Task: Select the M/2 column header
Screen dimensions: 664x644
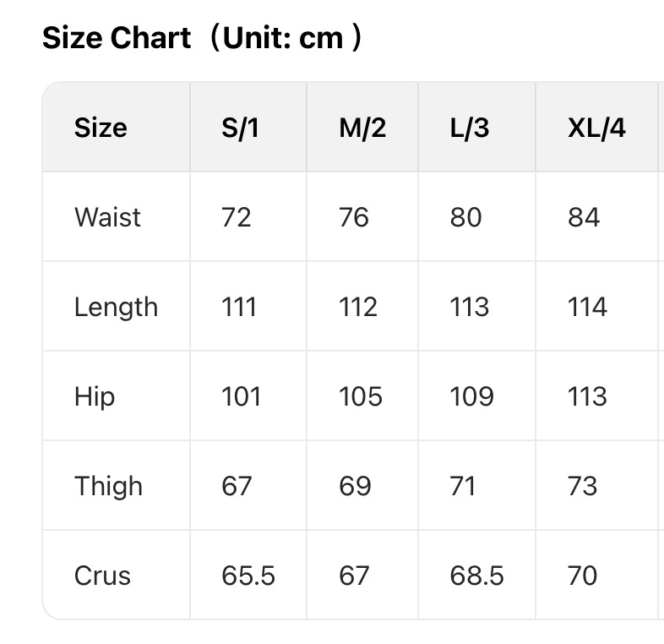Action: pos(362,128)
